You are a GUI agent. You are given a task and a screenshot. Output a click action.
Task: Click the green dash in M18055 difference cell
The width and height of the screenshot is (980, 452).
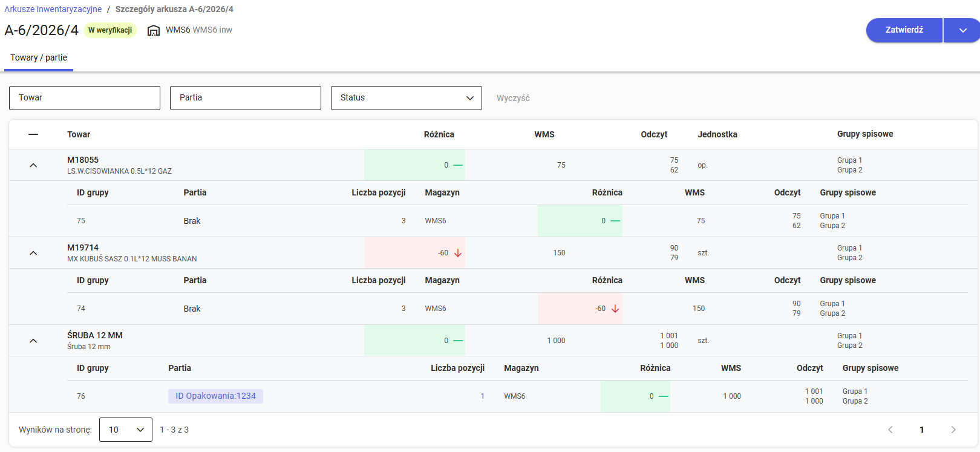(x=458, y=165)
